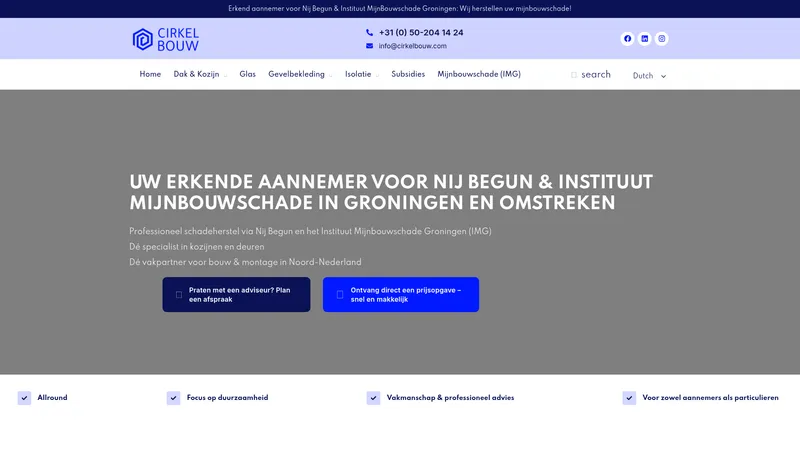
Task: Open the LinkedIn social icon
Action: [644, 39]
